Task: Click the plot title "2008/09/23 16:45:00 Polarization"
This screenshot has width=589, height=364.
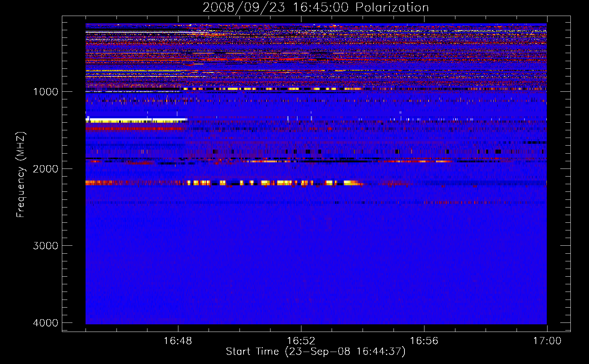Action: [x=316, y=8]
